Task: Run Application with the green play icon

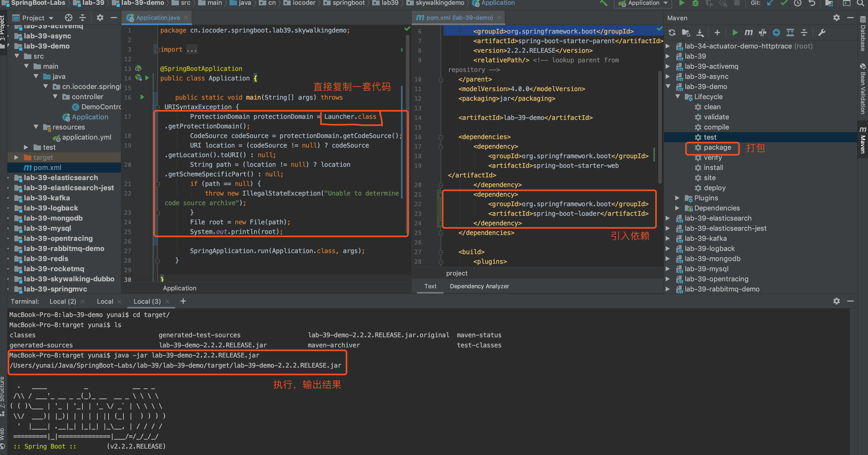Action: tap(682, 3)
